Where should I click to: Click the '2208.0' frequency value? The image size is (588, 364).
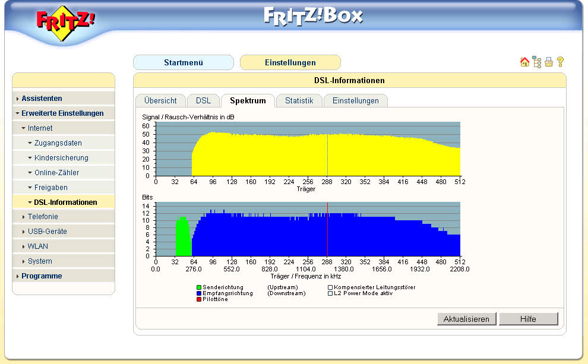[x=459, y=269]
